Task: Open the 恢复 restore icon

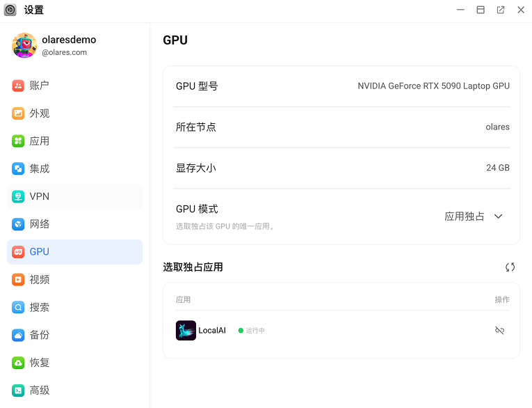Action: pos(18,363)
